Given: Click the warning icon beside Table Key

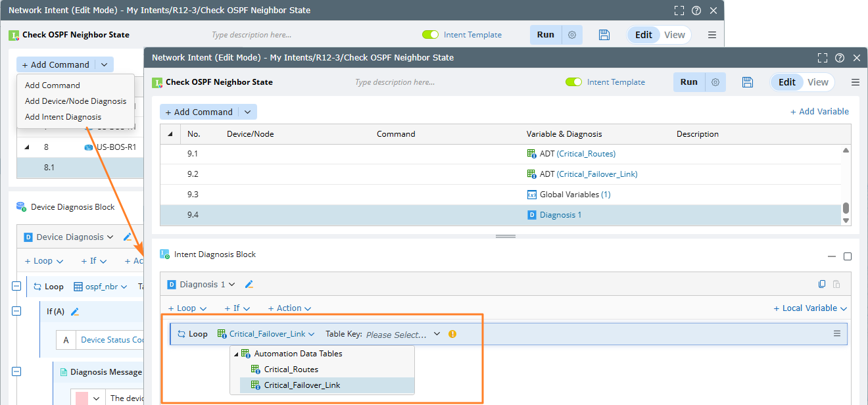Looking at the screenshot, I should [x=452, y=334].
